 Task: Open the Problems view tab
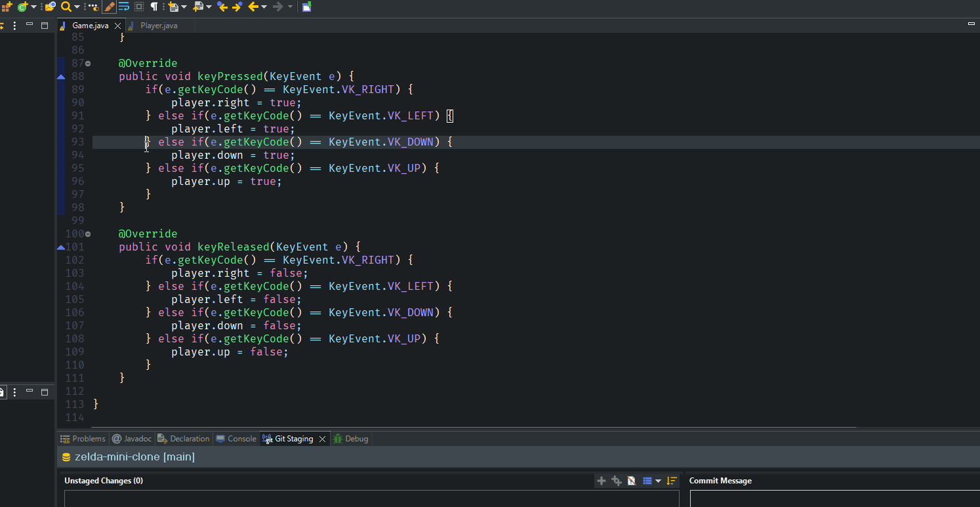[83, 439]
